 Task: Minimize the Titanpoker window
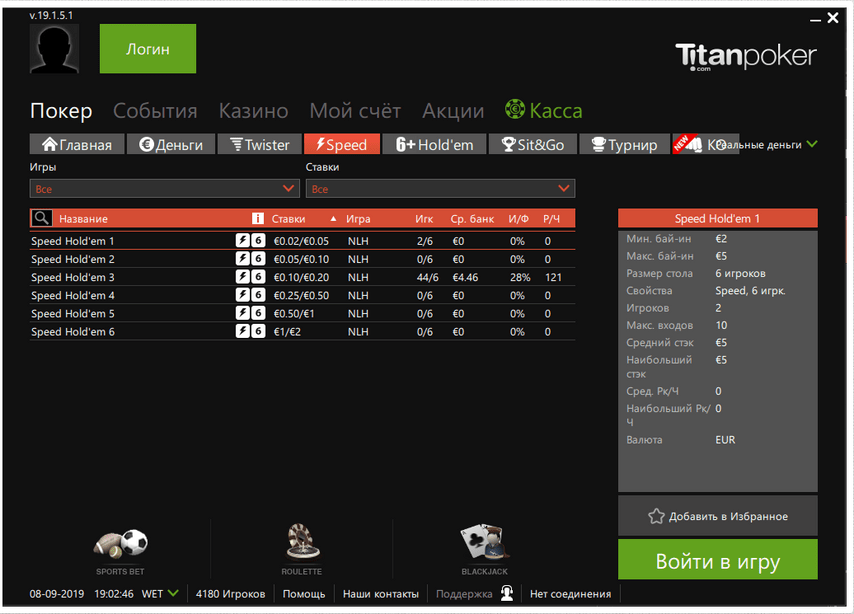pos(815,20)
